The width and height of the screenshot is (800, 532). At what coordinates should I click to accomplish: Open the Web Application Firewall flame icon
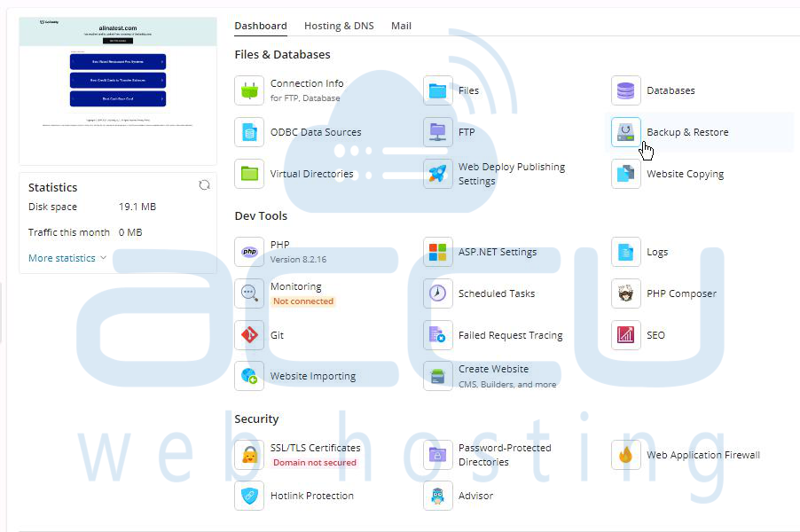coord(626,455)
